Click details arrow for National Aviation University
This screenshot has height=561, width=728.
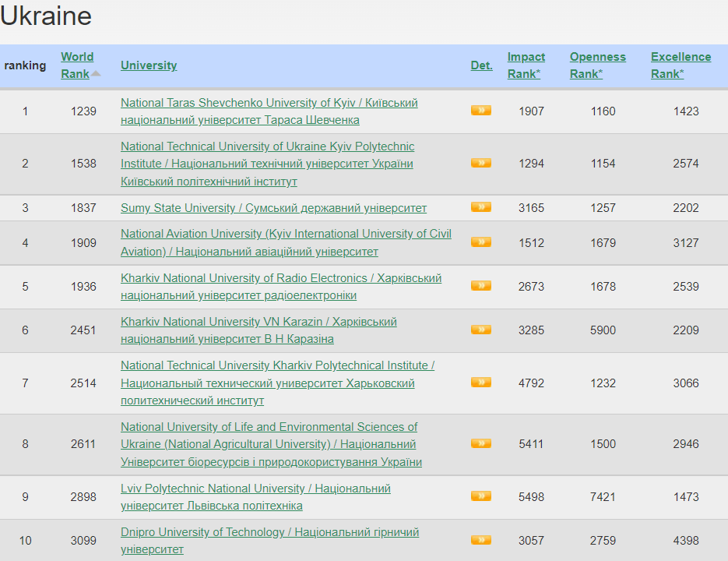pos(481,242)
